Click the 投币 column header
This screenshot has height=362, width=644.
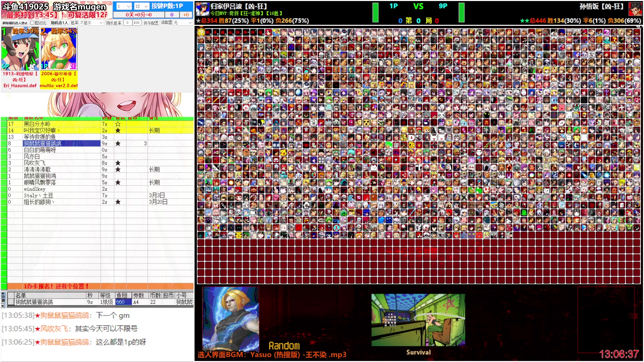tap(168, 295)
